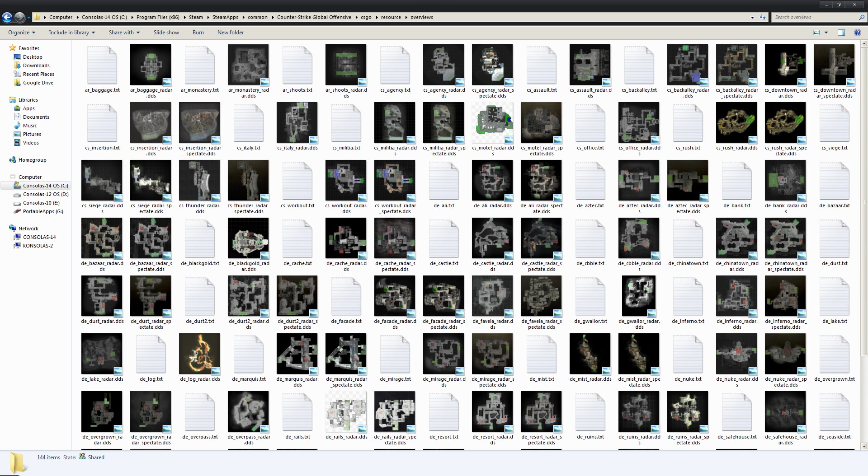Open the Change your view icon

coord(816,33)
